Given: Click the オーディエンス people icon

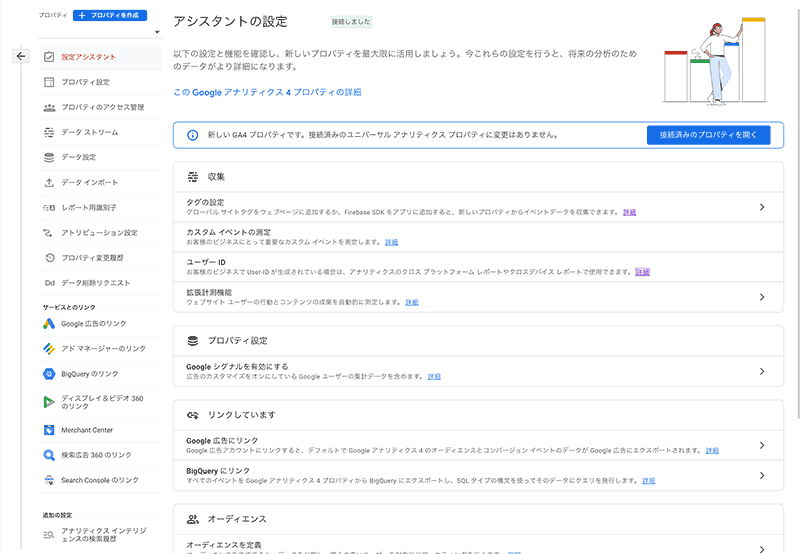Looking at the screenshot, I should point(193,519).
